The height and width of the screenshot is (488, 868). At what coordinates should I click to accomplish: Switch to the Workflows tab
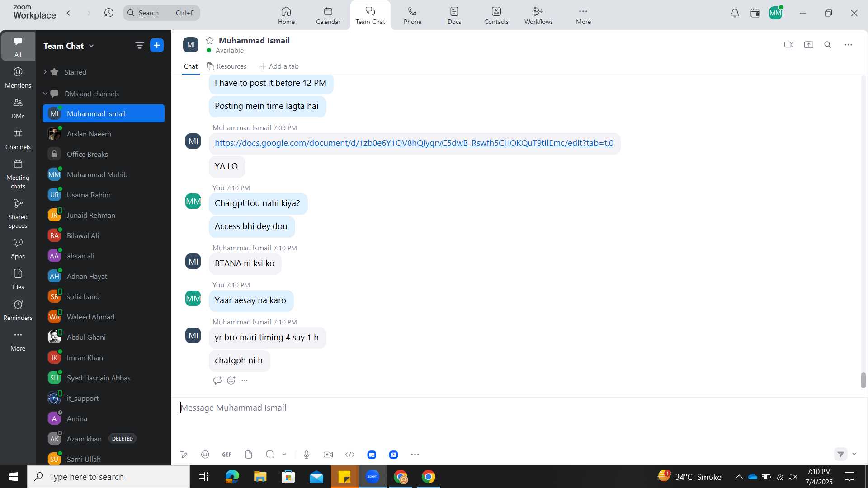[x=538, y=15]
